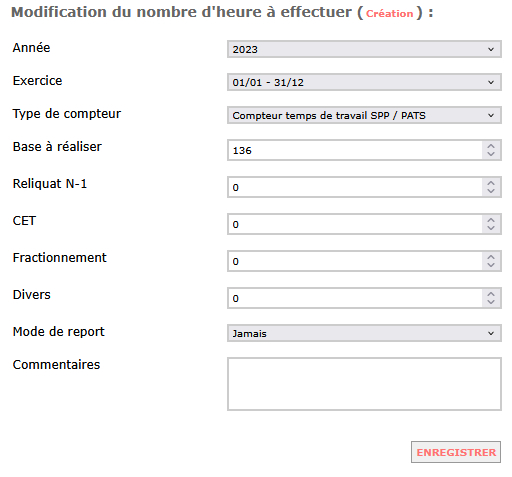Increment the Reliquat N-1 value
The height and width of the screenshot is (477, 512).
point(491,183)
